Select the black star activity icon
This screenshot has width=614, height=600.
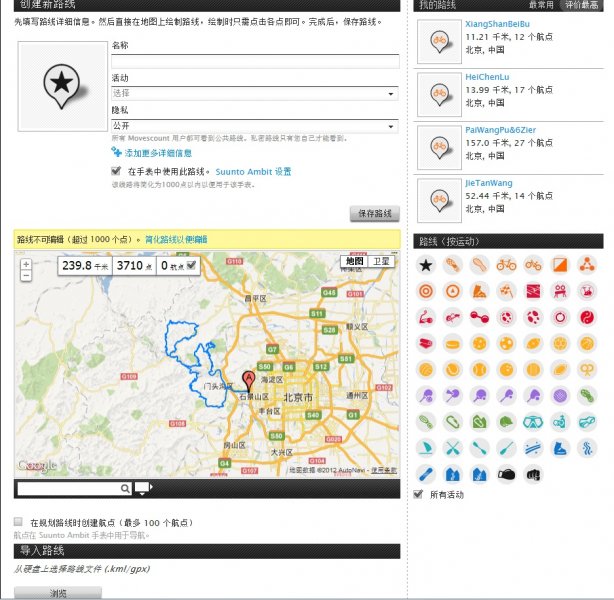click(x=426, y=265)
